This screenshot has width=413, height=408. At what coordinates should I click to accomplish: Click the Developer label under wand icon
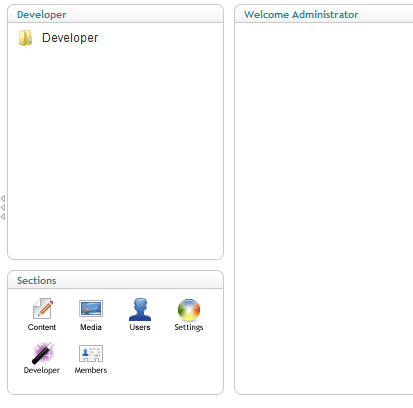point(42,370)
